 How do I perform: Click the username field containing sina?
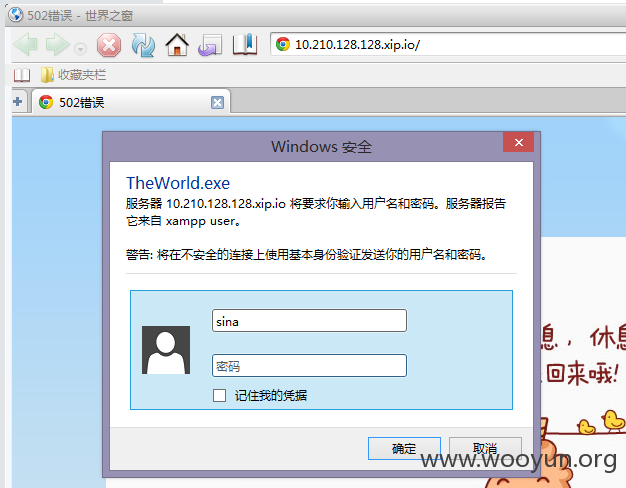(x=309, y=321)
